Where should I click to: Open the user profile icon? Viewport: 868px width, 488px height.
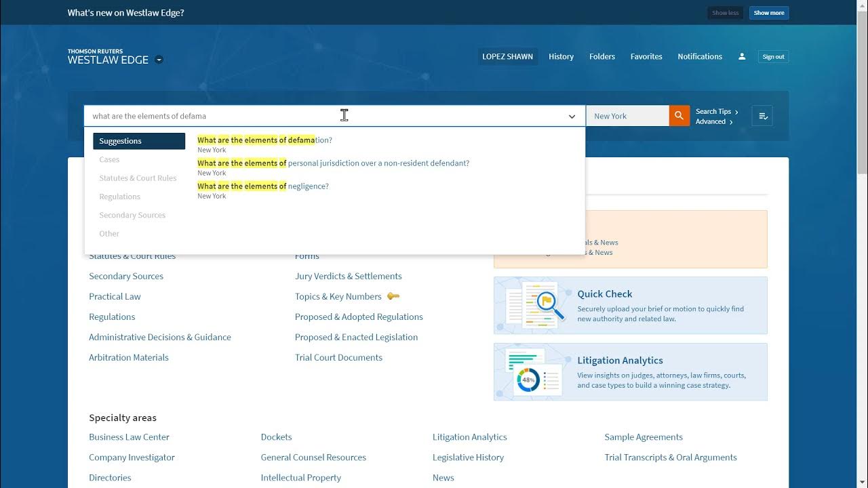coord(742,56)
